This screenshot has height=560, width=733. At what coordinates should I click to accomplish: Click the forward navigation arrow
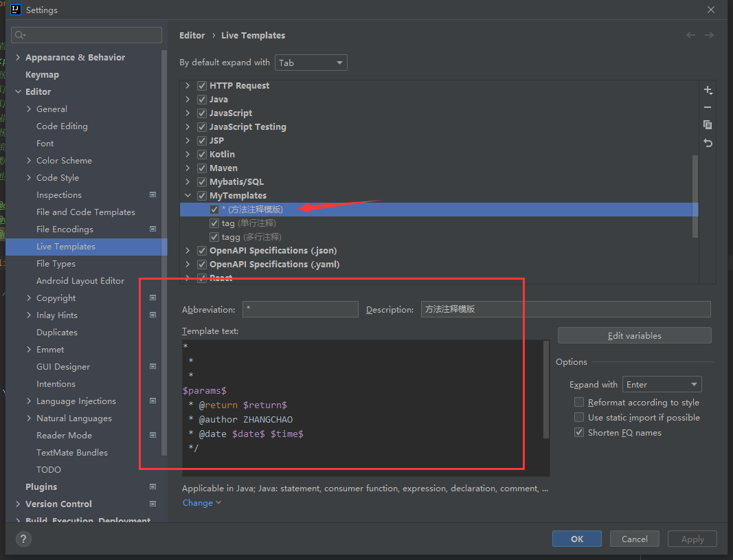click(x=709, y=36)
